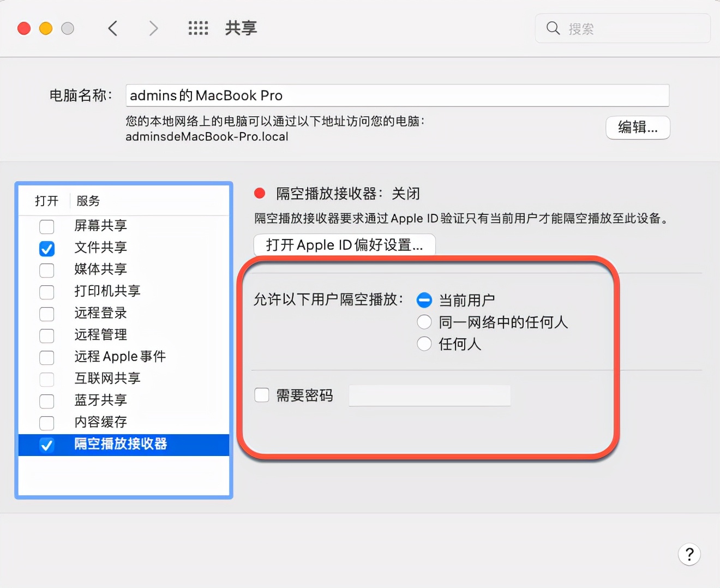
Task: Select 当前用户 radio option
Action: coord(424,300)
